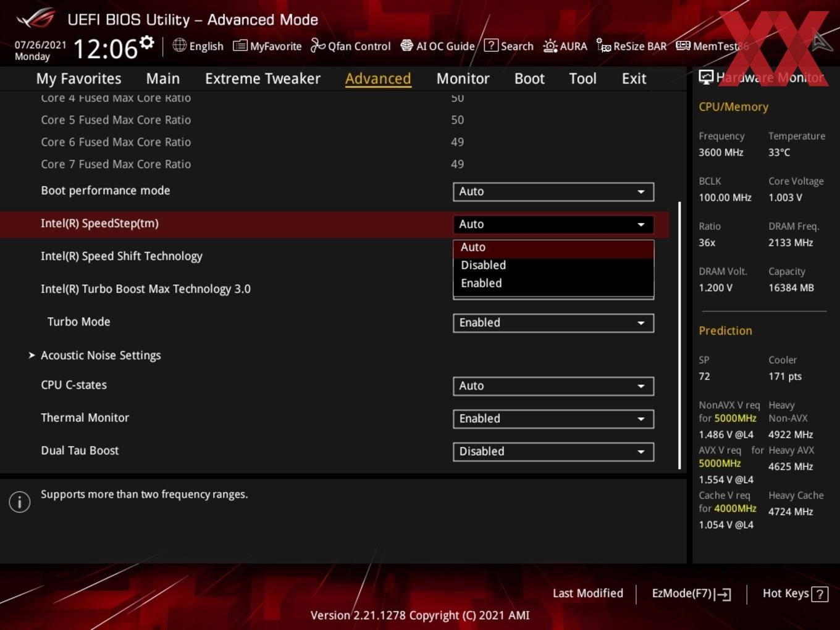The width and height of the screenshot is (840, 630).
Task: Click the 3600 MHz frequency value
Action: (721, 153)
